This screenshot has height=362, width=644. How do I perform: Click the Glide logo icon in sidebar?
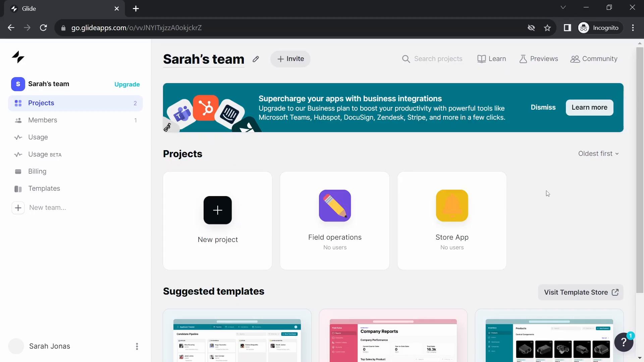click(x=18, y=57)
